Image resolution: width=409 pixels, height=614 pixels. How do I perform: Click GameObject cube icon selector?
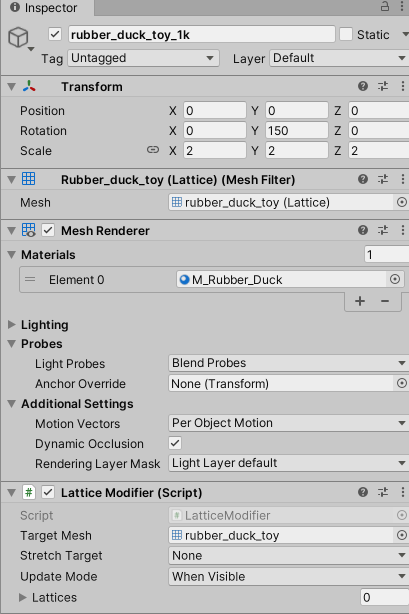pos(19,38)
